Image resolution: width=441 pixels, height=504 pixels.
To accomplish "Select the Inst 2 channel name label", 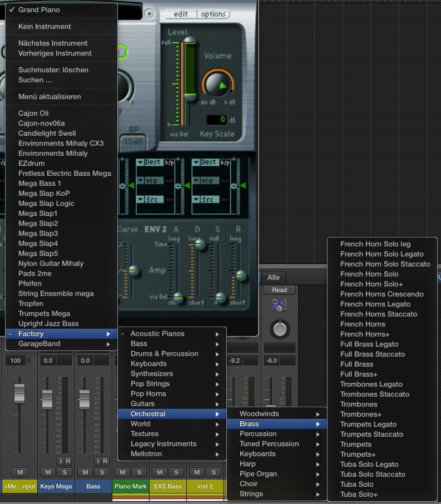I will click(x=205, y=486).
